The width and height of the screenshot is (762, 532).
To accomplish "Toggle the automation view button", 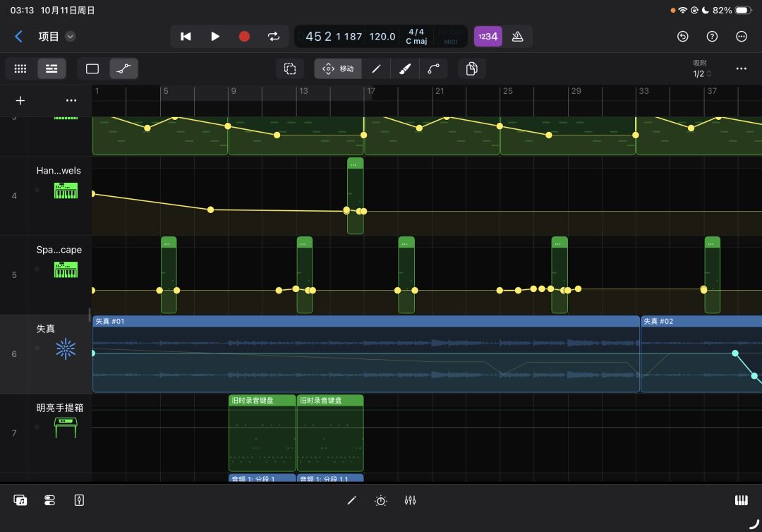I will click(x=123, y=68).
